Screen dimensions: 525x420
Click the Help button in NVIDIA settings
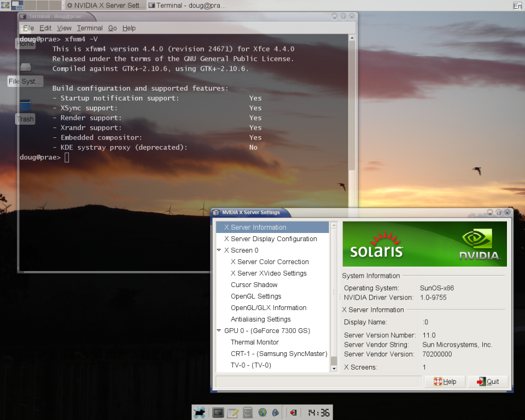[445, 382]
